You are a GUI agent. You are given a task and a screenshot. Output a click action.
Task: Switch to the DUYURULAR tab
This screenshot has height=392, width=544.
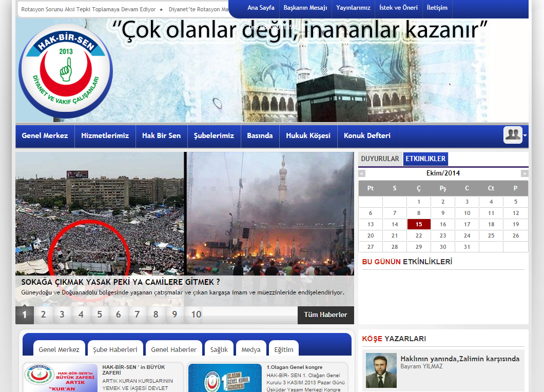(380, 159)
